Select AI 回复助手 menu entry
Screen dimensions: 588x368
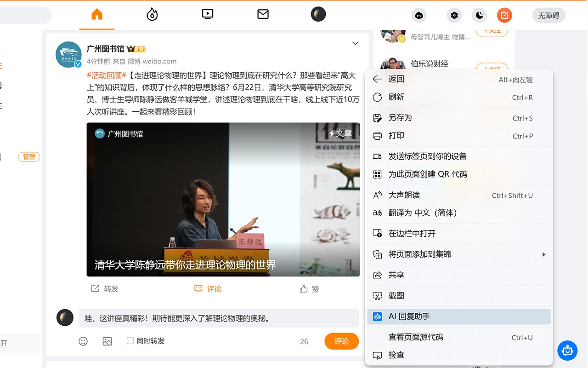point(459,316)
